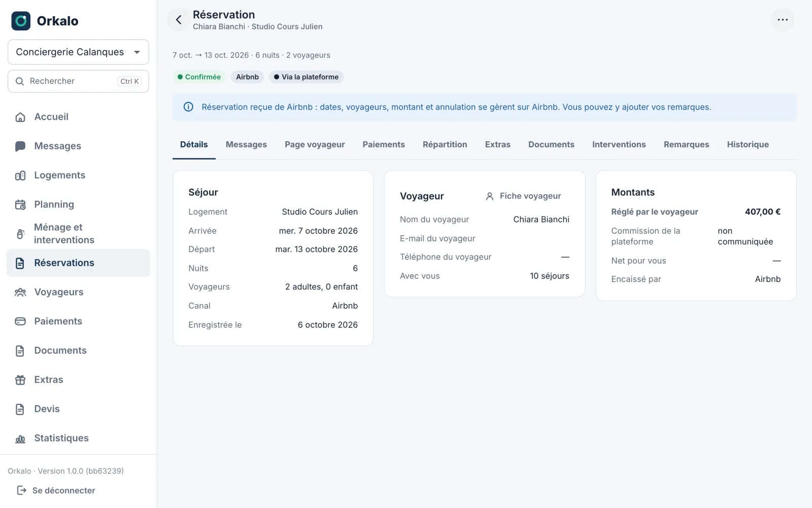The width and height of the screenshot is (812, 508).
Task: Click the Confirmée status badge
Action: (199, 77)
